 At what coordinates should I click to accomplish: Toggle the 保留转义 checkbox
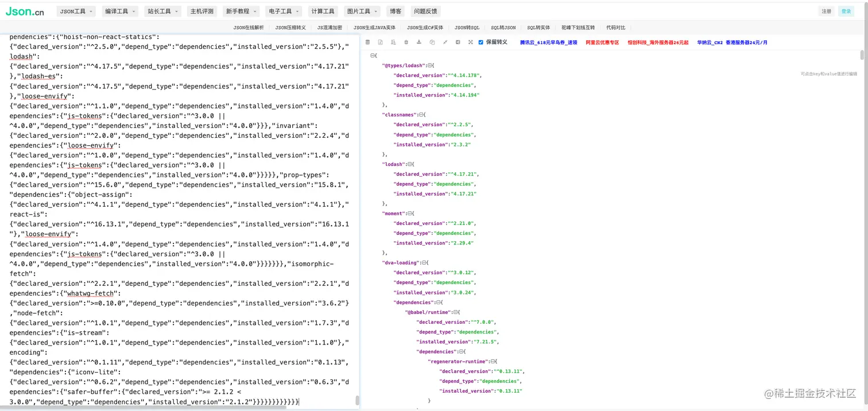[481, 42]
